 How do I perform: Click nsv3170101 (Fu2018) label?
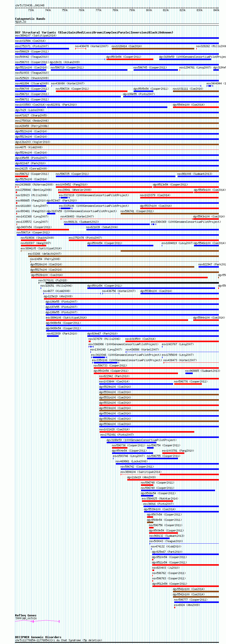[x=53, y=280]
